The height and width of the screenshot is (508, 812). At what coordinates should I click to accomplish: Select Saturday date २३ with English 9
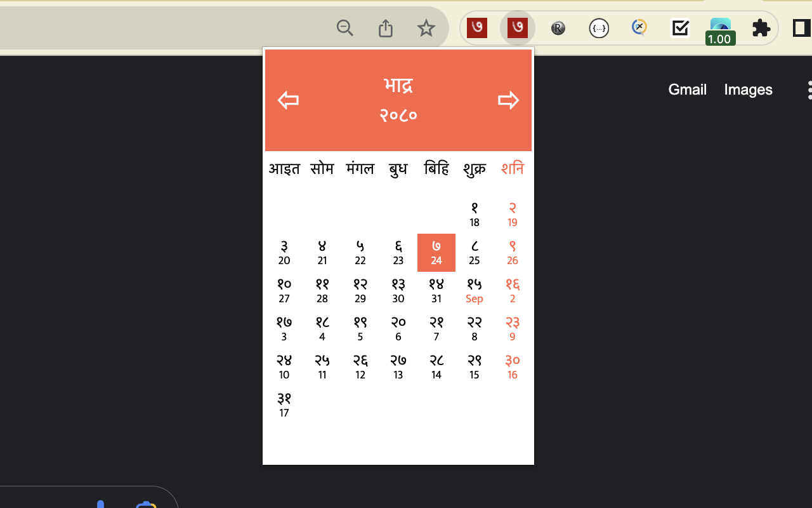tap(513, 329)
